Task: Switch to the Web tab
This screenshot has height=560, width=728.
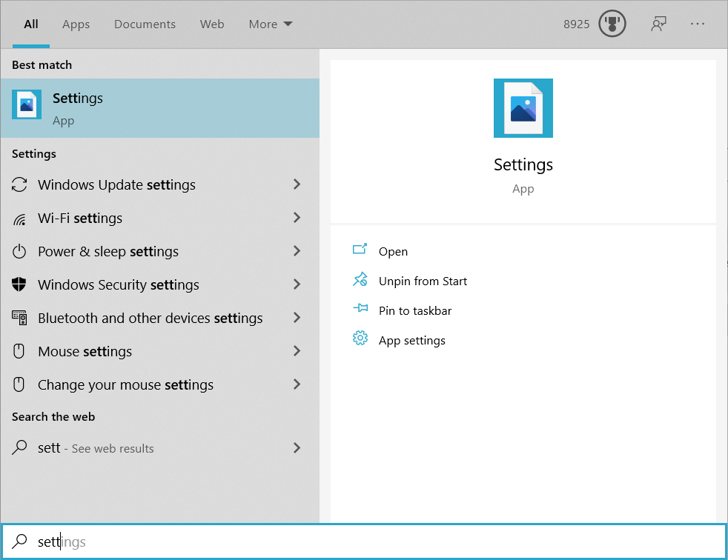Action: coord(212,24)
